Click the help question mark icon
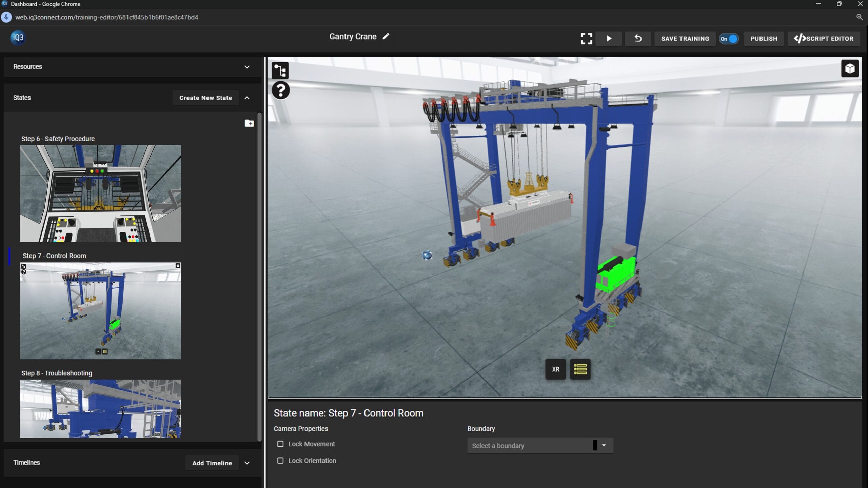Screen dimensions: 868x488 pyautogui.click(x=281, y=90)
